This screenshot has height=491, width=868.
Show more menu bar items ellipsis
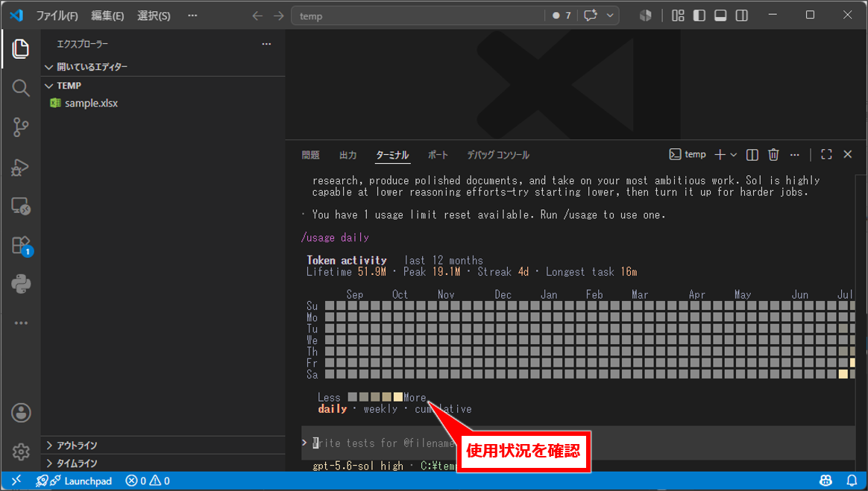pyautogui.click(x=192, y=16)
